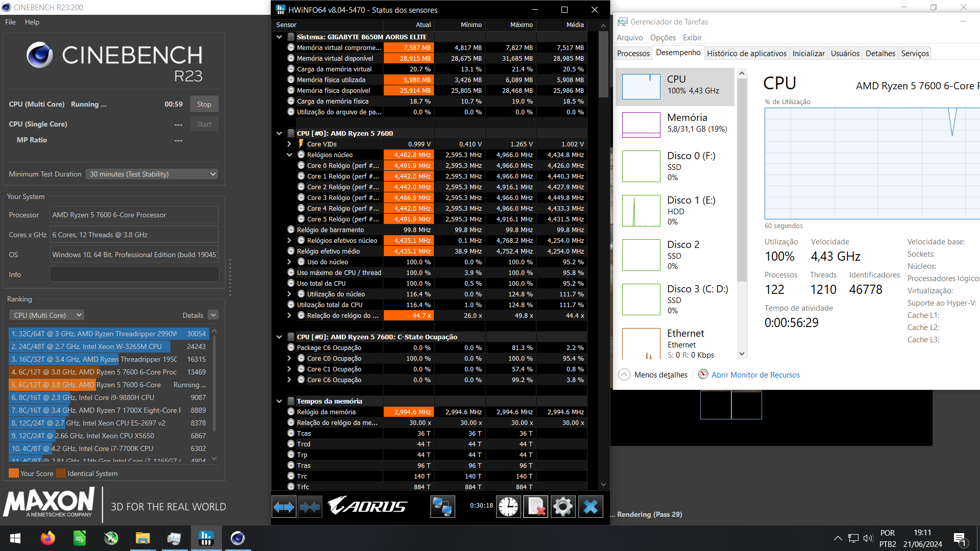Image resolution: width=980 pixels, height=551 pixels.
Task: Click Info input field in Cinebench
Action: 134,274
